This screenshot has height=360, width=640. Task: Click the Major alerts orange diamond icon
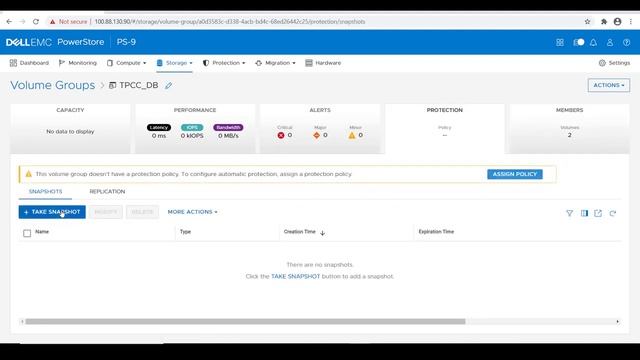[316, 135]
